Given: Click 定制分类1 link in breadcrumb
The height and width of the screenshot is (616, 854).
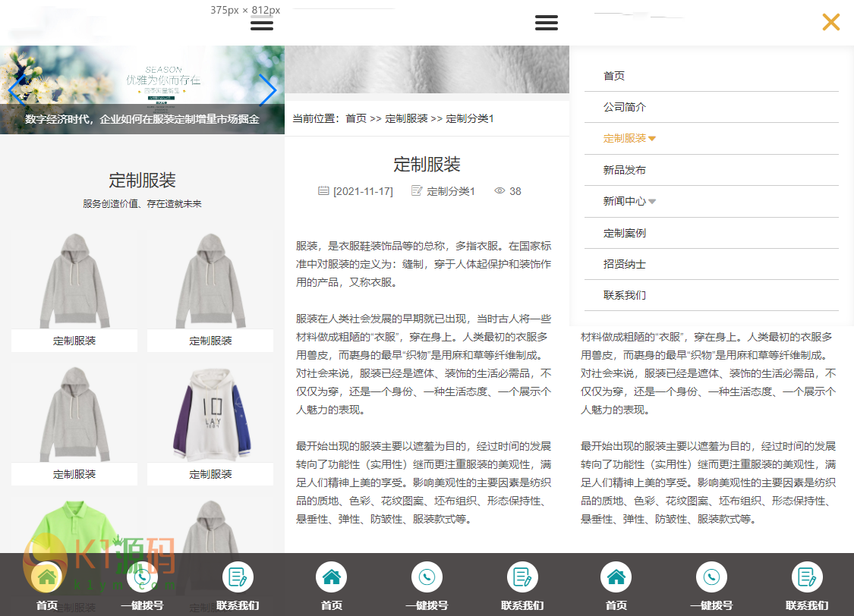Looking at the screenshot, I should click(470, 118).
